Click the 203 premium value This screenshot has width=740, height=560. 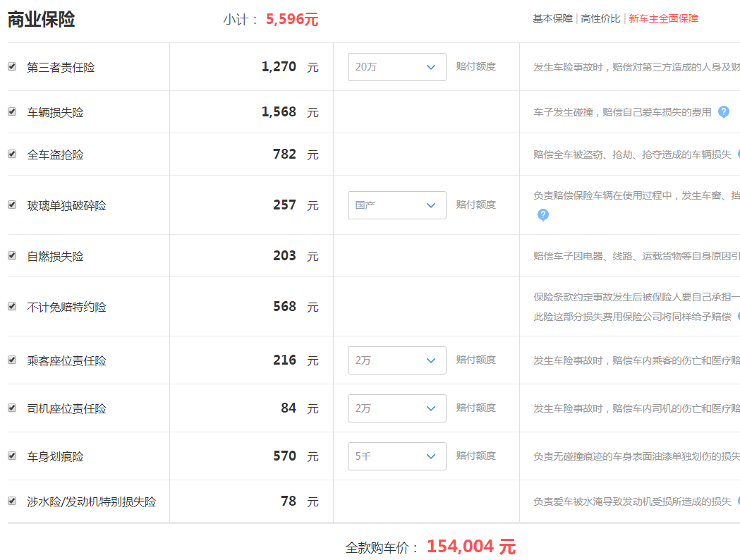(284, 256)
